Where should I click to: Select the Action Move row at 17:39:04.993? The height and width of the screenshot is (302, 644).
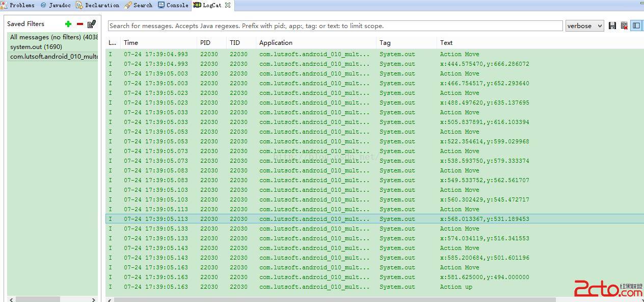[x=374, y=55]
